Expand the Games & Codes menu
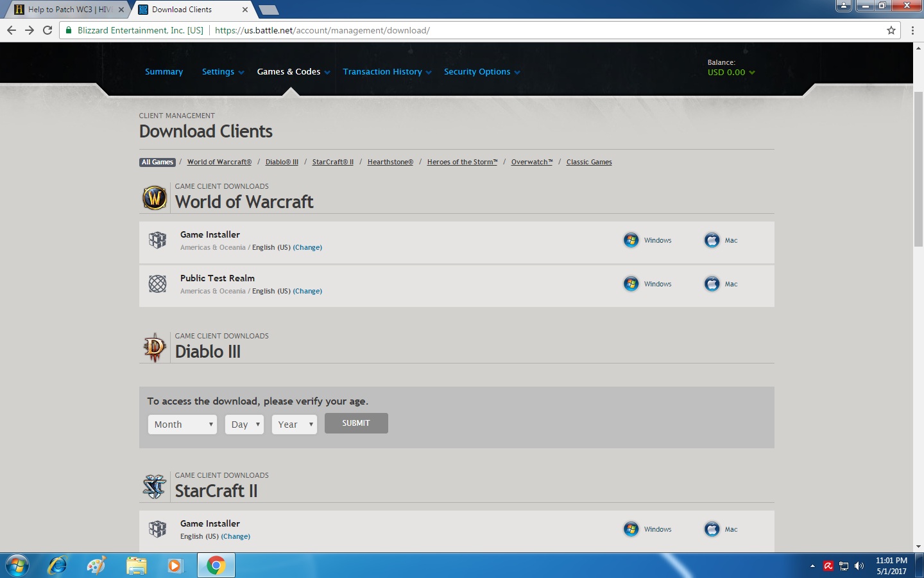This screenshot has height=578, width=924. point(293,72)
